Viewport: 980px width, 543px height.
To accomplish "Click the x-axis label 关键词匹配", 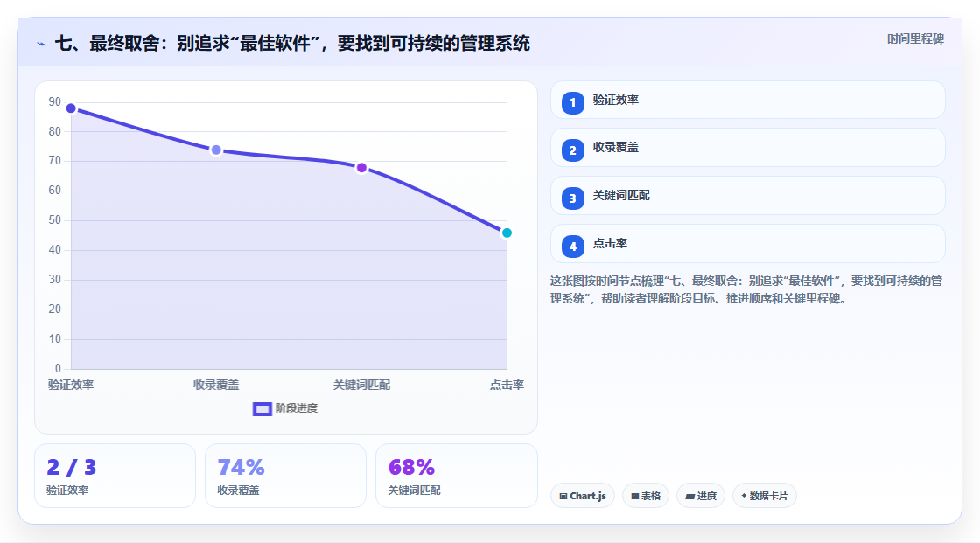I will click(x=361, y=385).
